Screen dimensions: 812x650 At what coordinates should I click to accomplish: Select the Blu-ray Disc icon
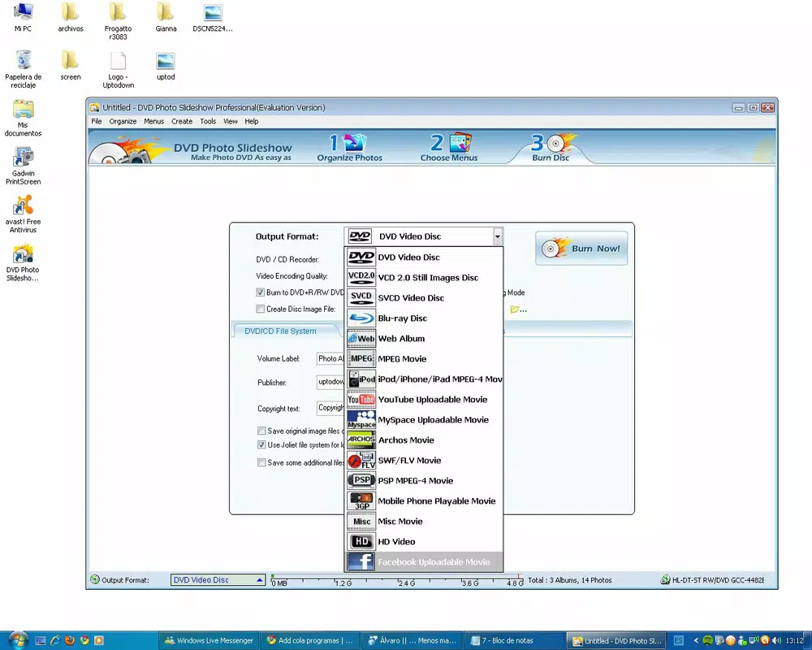coord(361,318)
